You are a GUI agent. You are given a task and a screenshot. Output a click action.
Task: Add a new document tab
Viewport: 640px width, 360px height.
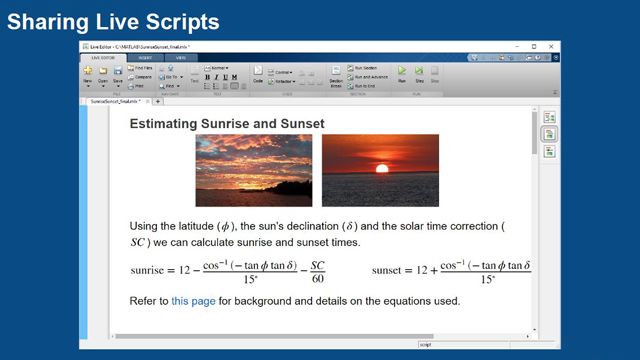(x=158, y=101)
